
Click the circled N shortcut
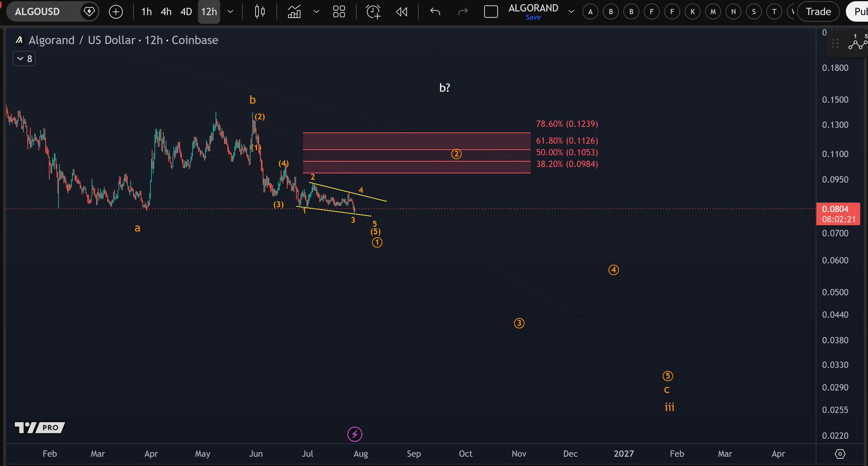(733, 11)
